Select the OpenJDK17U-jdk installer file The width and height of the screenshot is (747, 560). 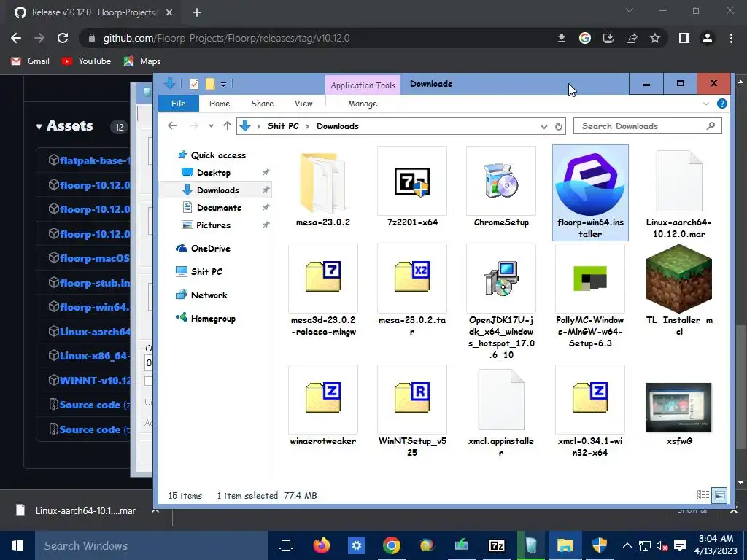point(501,302)
